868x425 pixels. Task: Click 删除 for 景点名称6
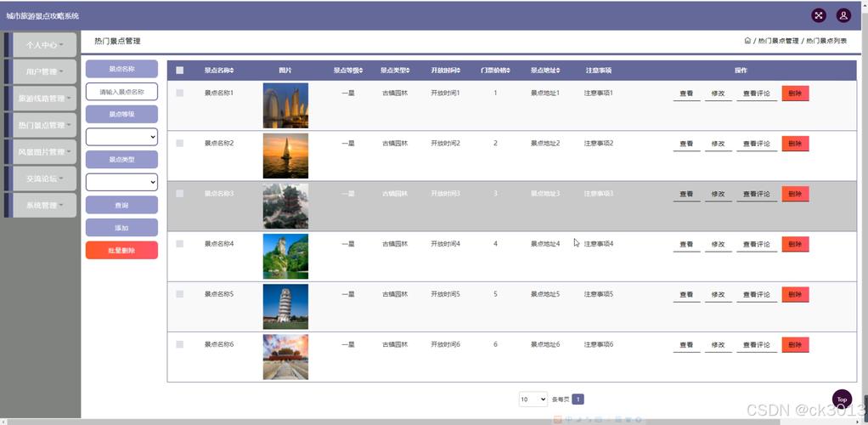point(796,344)
